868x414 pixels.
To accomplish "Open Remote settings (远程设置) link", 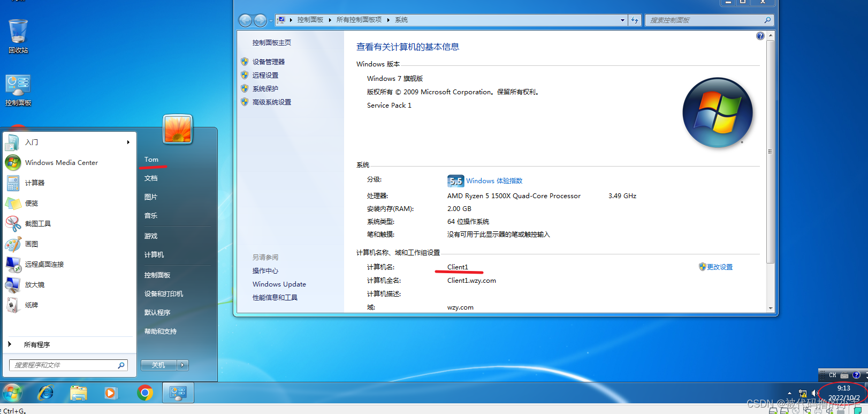I will tap(265, 76).
